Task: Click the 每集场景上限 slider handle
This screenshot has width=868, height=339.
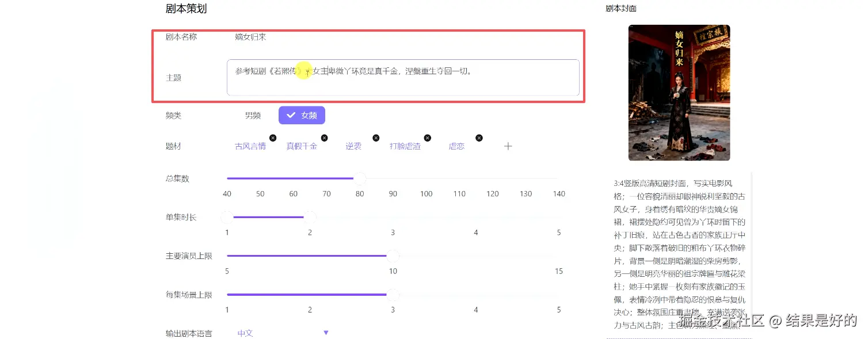Action: click(x=393, y=295)
